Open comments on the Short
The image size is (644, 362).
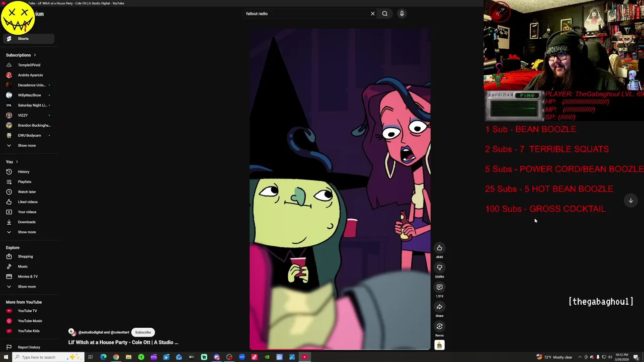pos(439,287)
